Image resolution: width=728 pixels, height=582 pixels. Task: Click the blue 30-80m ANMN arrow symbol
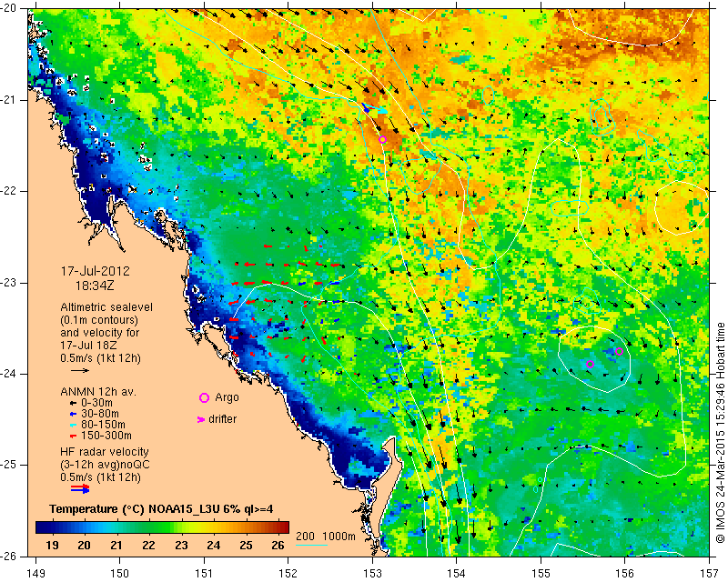pyautogui.click(x=73, y=414)
